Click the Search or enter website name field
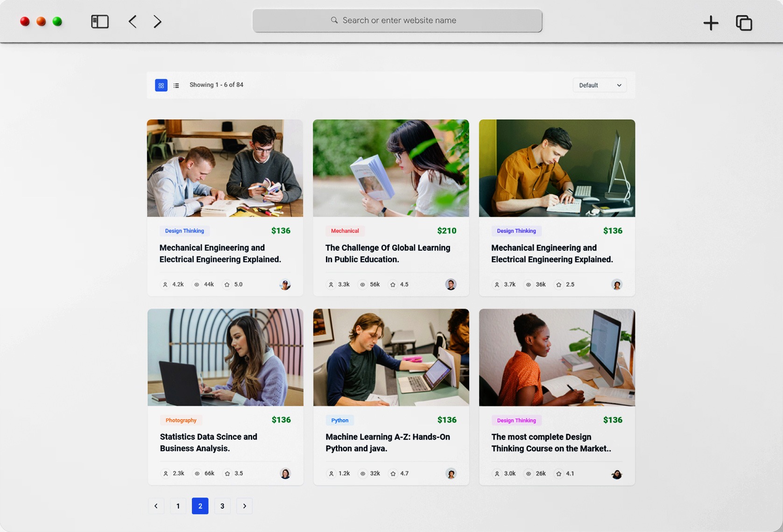The width and height of the screenshot is (783, 532). click(397, 21)
